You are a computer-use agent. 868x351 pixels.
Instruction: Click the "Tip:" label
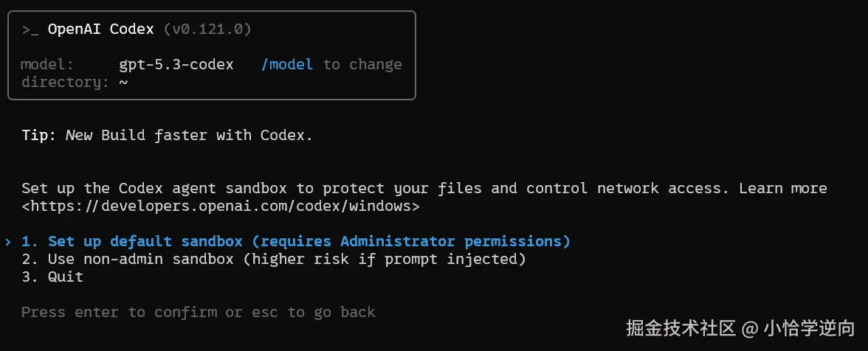click(38, 136)
